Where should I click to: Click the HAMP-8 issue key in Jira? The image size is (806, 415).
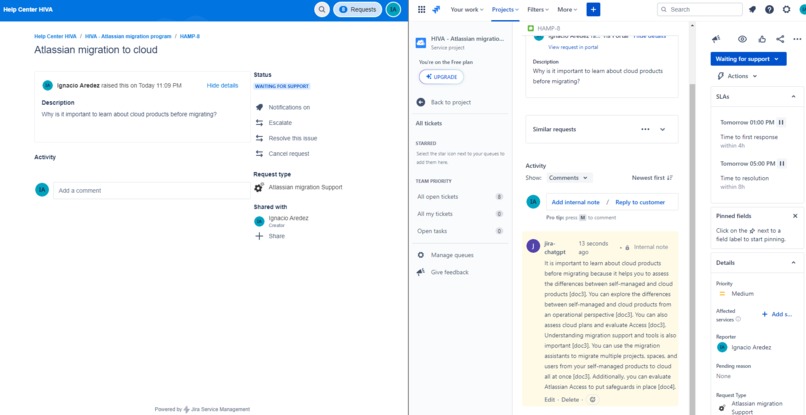point(548,28)
